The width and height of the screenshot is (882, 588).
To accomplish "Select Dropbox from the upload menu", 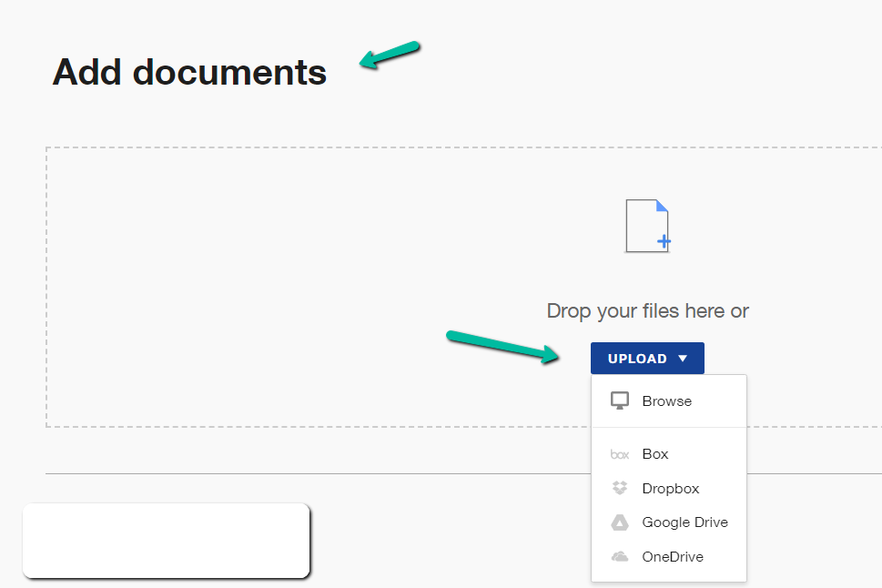I will [669, 489].
